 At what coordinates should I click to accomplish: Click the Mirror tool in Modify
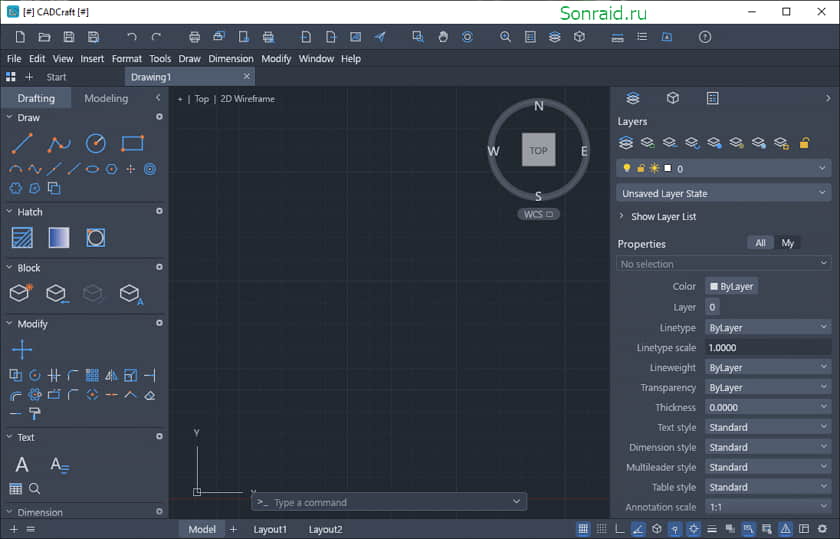click(111, 375)
